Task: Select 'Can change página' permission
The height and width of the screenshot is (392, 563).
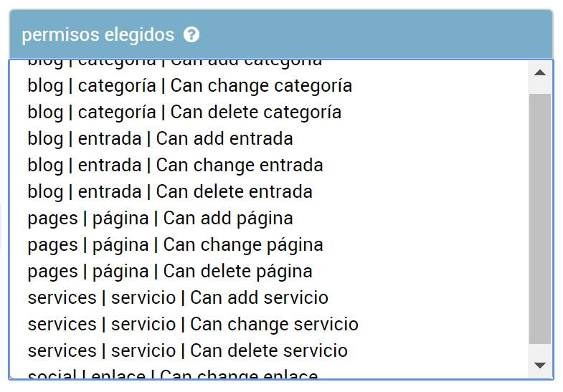Action: pos(268,245)
